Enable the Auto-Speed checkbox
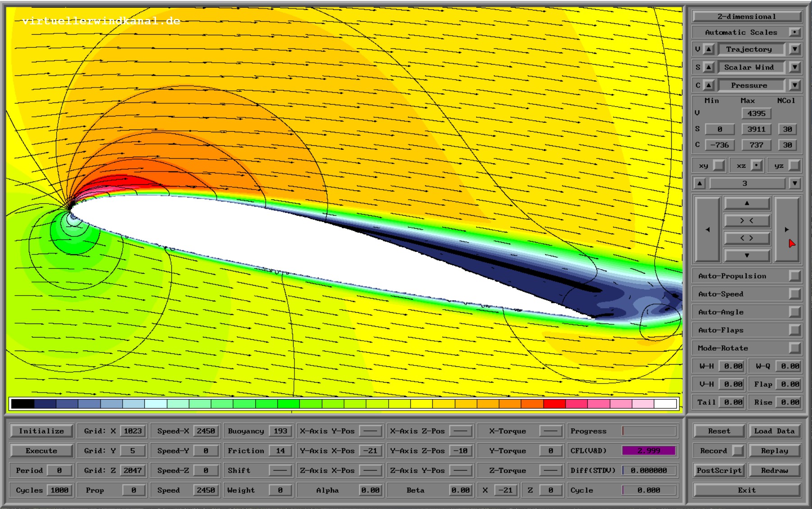Viewport: 812px width, 509px height. pos(795,294)
